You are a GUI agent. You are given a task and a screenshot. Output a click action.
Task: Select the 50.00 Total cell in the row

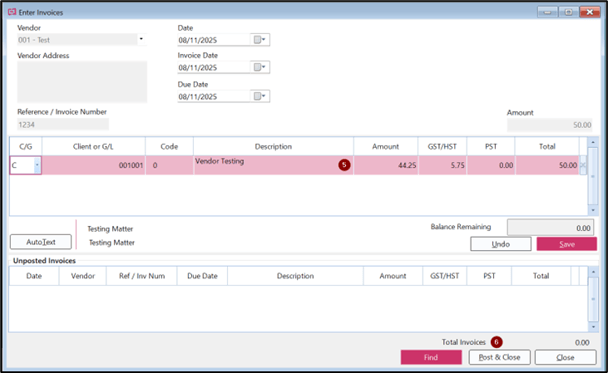[547, 165]
